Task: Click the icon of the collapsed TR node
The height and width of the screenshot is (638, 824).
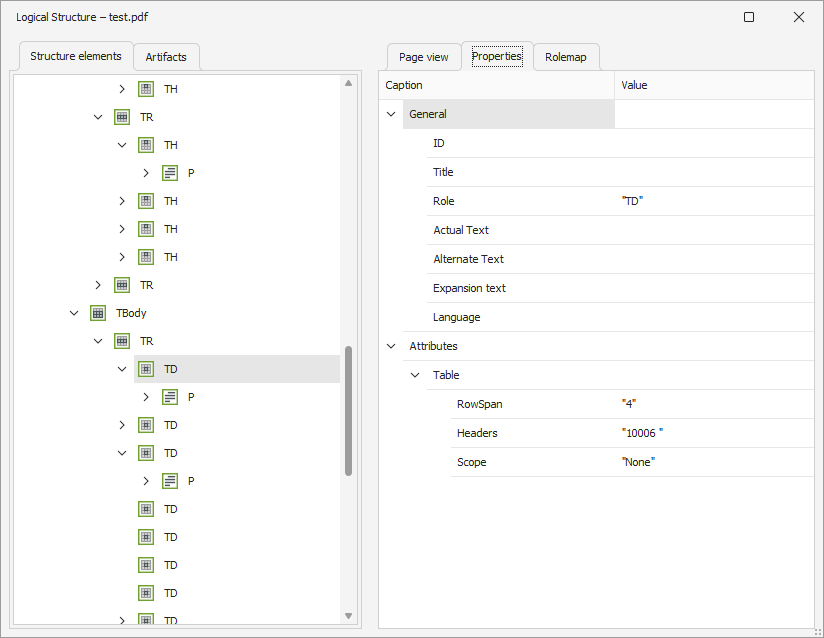Action: point(122,285)
